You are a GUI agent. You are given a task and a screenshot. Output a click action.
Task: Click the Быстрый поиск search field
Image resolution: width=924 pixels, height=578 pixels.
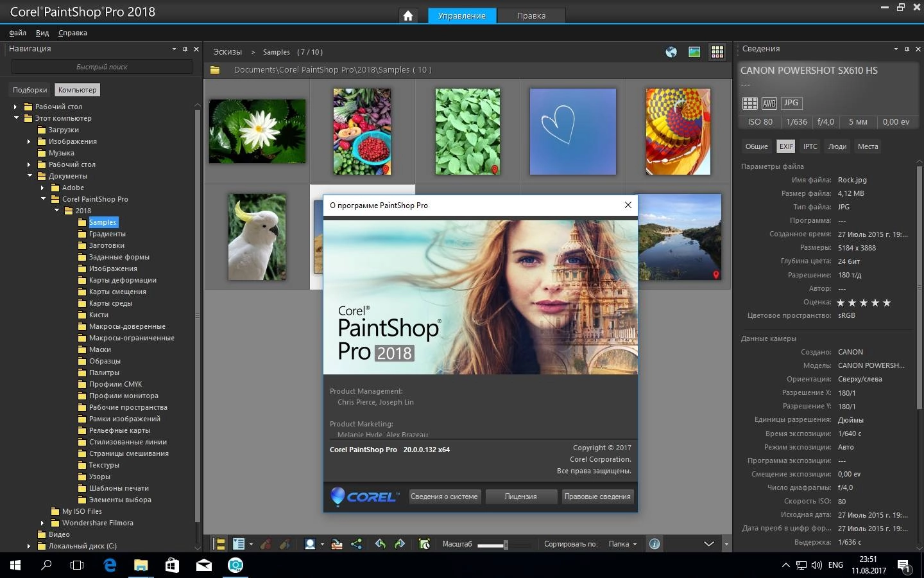point(101,67)
